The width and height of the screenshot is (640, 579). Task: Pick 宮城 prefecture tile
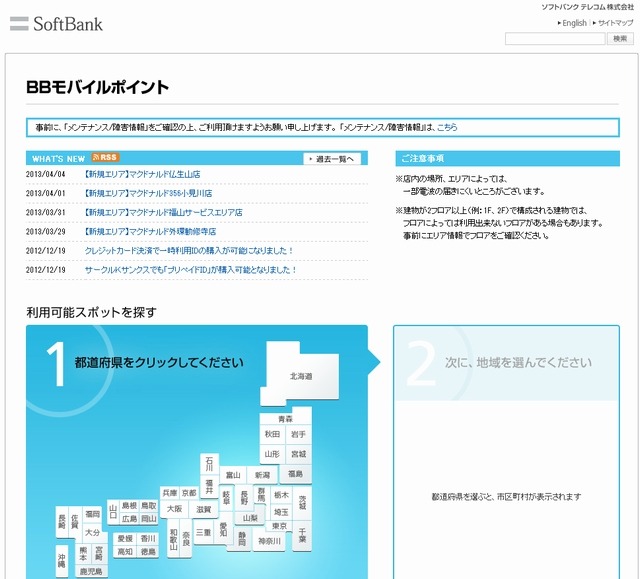(x=298, y=454)
